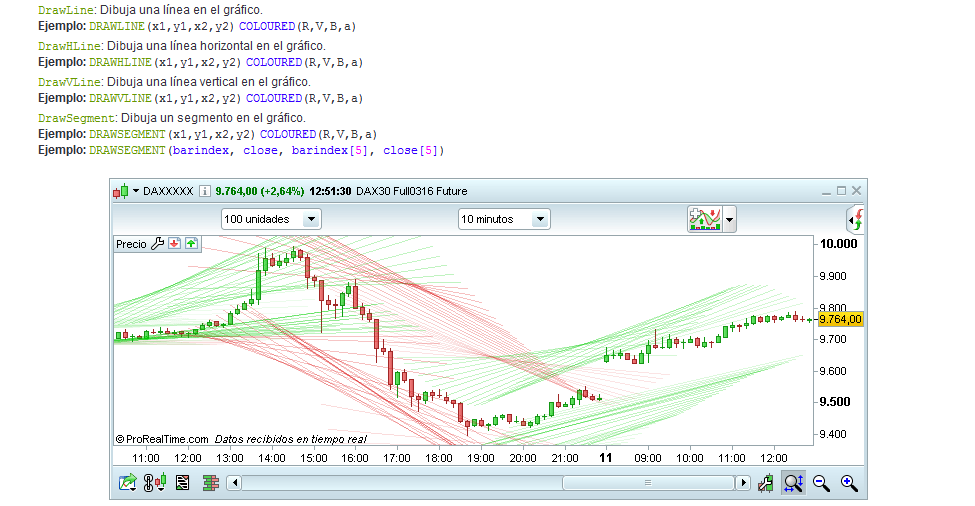This screenshot has width=975, height=506.
Task: Click the order book bars icon
Action: (x=211, y=483)
